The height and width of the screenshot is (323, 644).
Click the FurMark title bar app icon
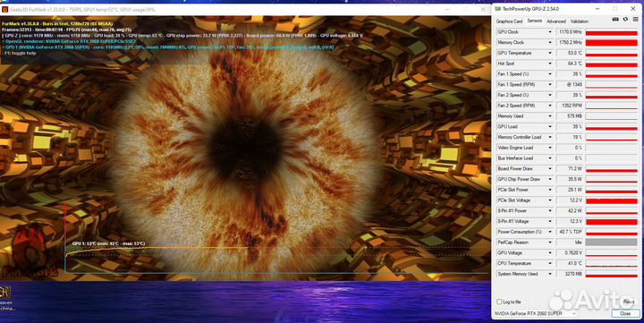(x=5, y=10)
